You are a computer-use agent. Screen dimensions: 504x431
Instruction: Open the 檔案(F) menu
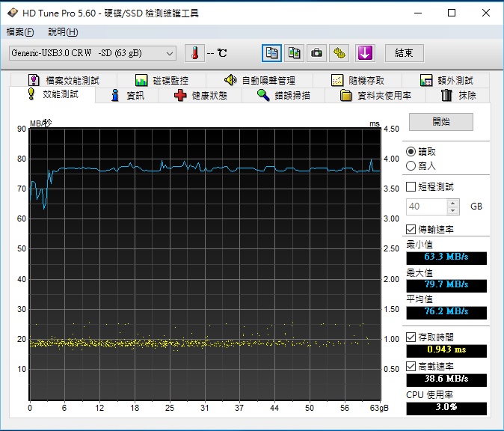(x=20, y=32)
